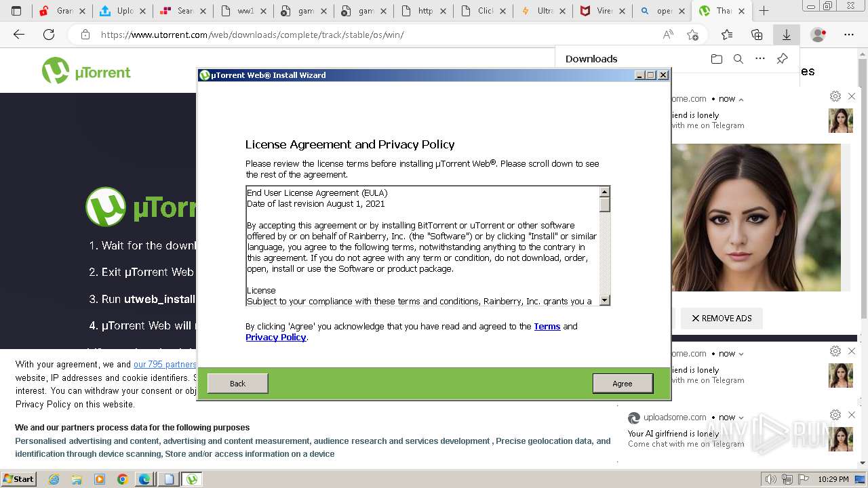The height and width of the screenshot is (488, 868).
Task: Reload the page with the refresh icon
Action: tap(49, 35)
